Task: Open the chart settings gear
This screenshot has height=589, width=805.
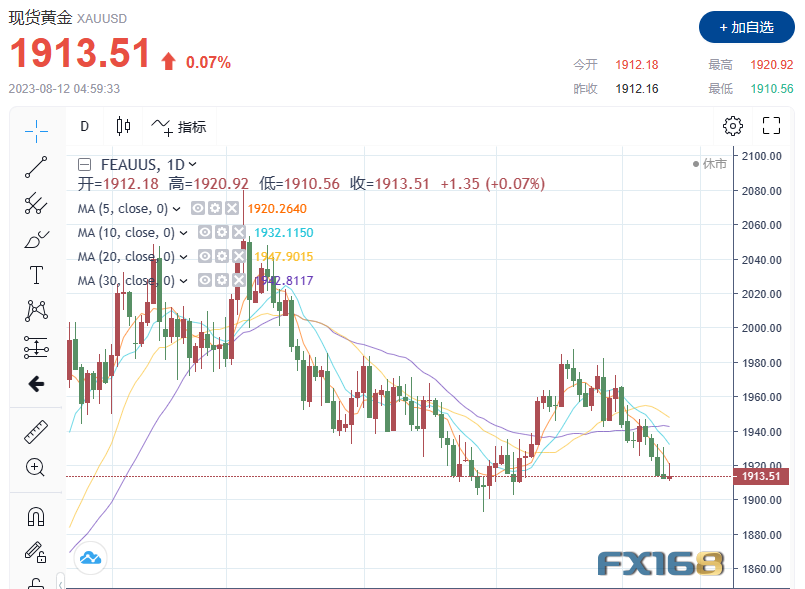Action: click(733, 125)
